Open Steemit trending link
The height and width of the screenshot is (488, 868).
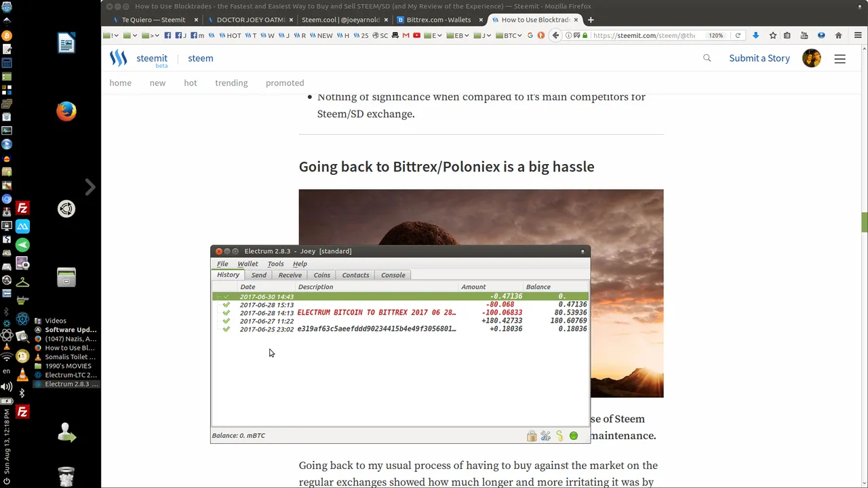pos(231,83)
